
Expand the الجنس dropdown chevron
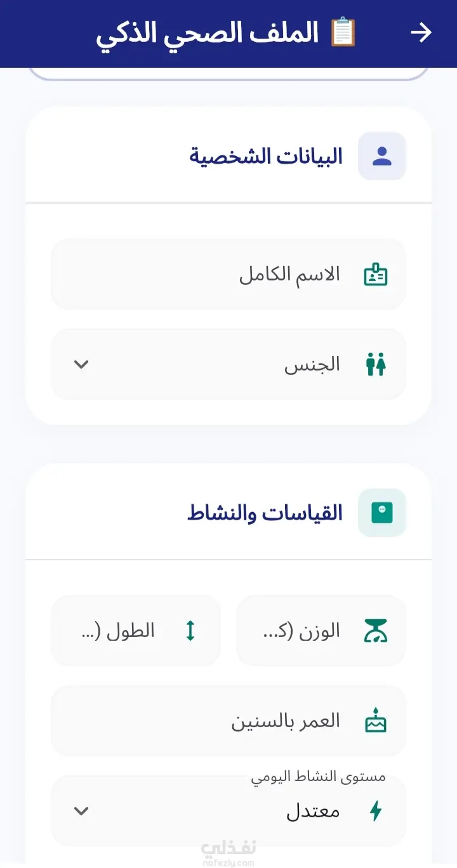pos(81,365)
